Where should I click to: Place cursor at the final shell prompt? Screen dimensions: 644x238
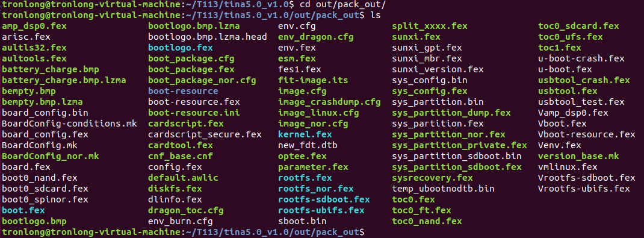[x=368, y=232]
